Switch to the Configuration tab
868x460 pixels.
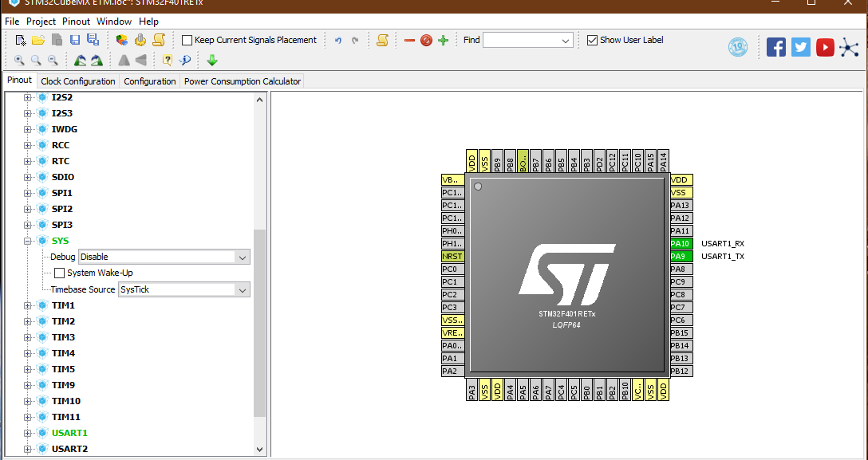(149, 81)
